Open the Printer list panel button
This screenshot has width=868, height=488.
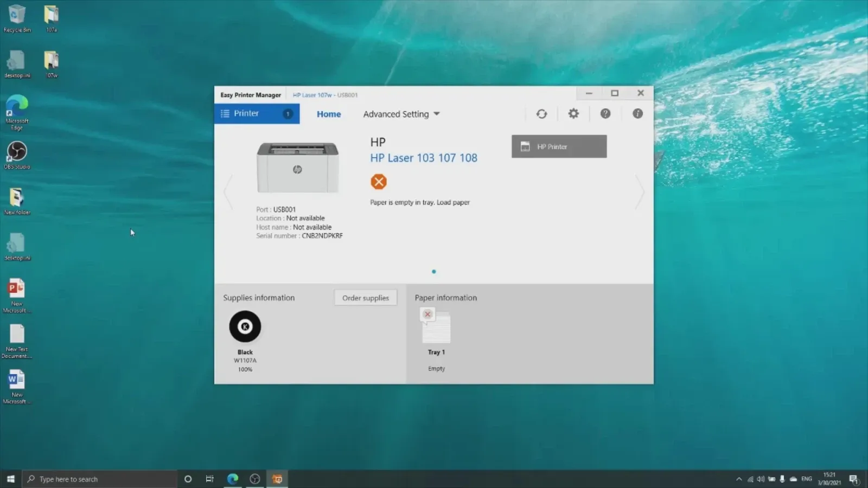coord(257,113)
